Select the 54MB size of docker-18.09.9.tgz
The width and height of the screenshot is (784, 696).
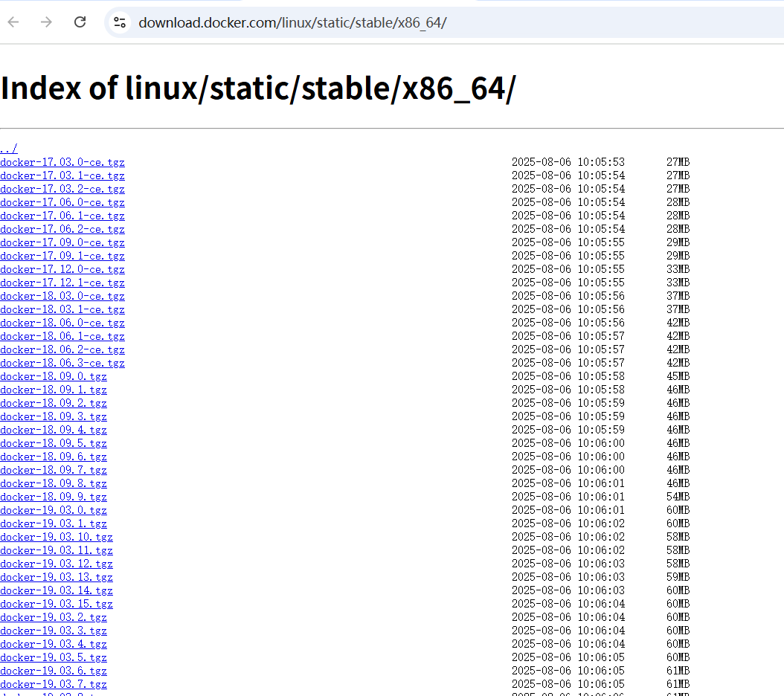pyautogui.click(x=678, y=497)
